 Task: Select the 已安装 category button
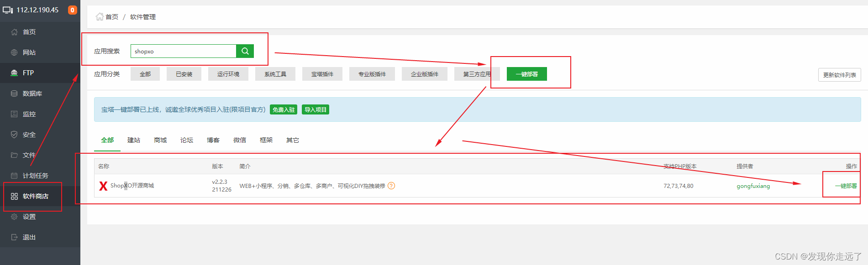click(x=184, y=74)
